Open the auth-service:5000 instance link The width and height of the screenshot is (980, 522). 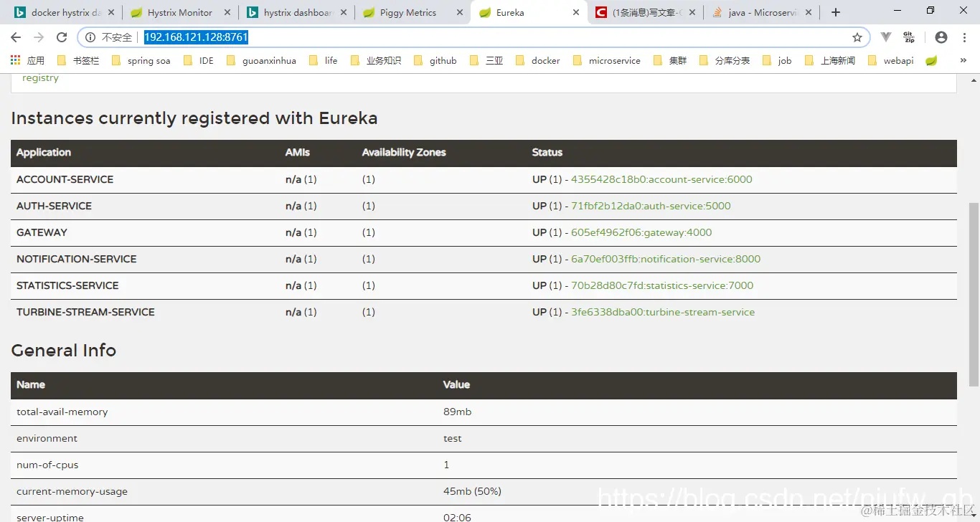(651, 206)
